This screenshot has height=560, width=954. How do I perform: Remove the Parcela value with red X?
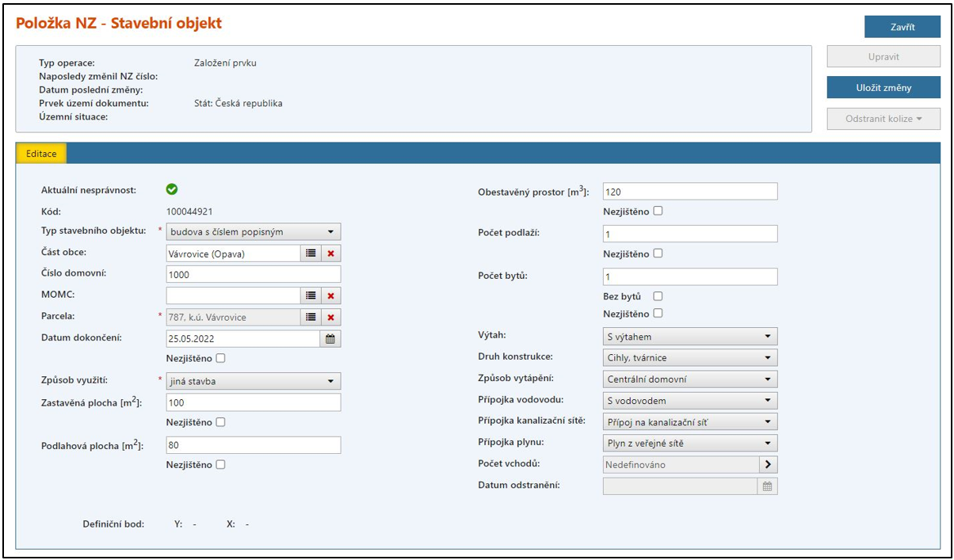pos(331,318)
